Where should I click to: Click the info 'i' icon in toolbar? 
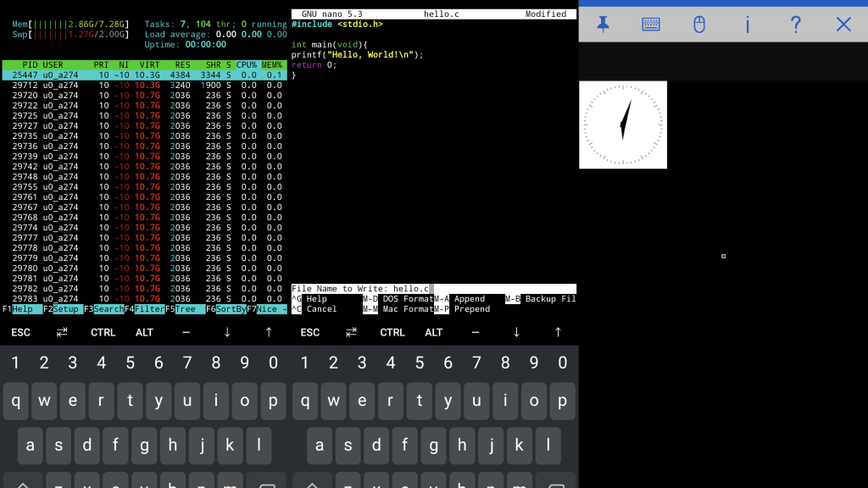[747, 25]
